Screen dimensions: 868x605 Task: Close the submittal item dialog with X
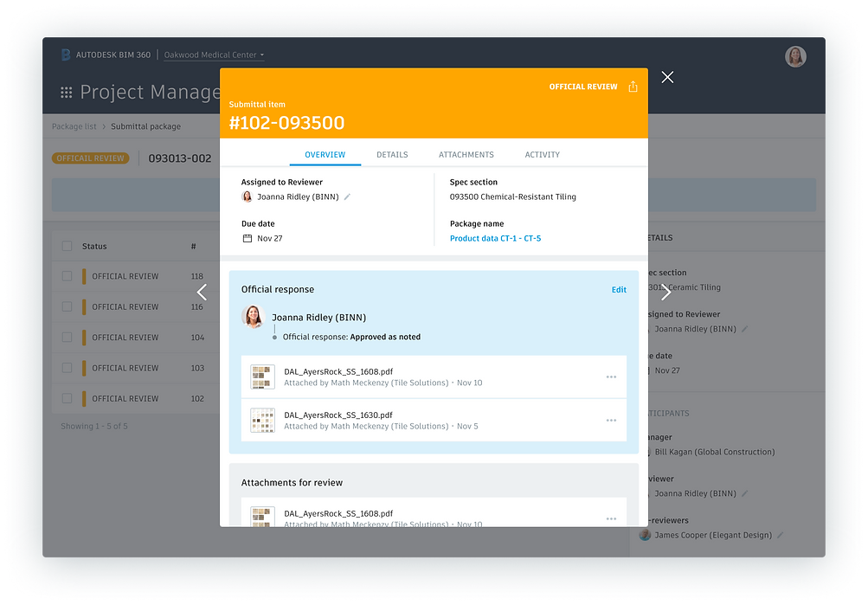tap(667, 77)
